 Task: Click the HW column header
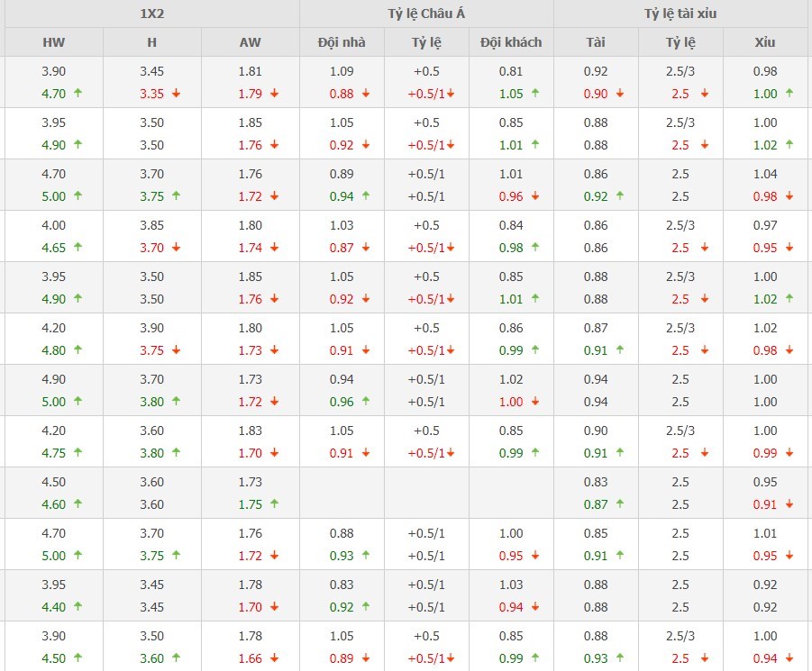tap(54, 42)
